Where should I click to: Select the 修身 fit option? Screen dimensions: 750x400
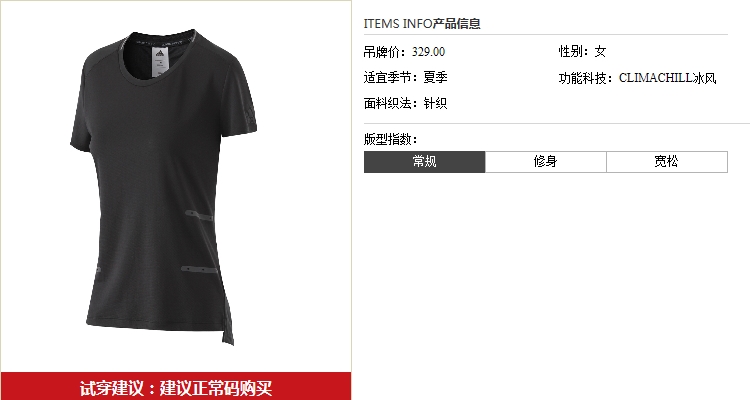coord(546,162)
